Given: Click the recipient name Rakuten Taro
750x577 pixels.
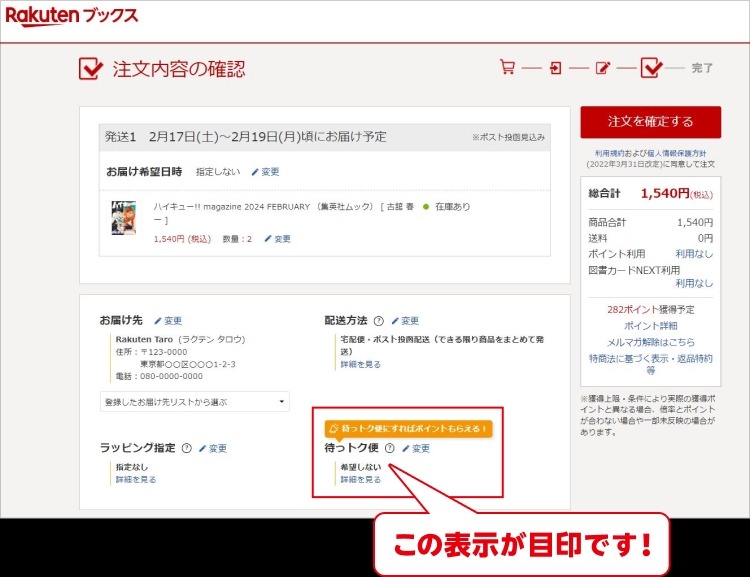Looking at the screenshot, I should point(144,339).
